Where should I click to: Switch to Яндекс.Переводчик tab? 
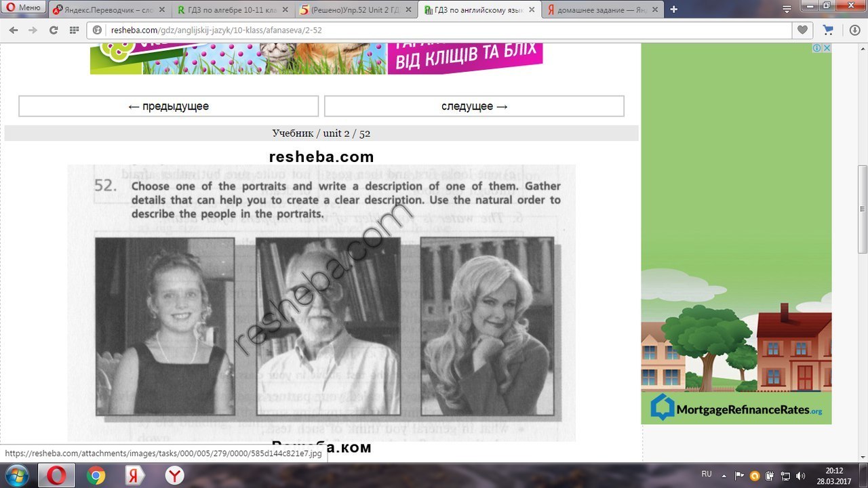[108, 9]
